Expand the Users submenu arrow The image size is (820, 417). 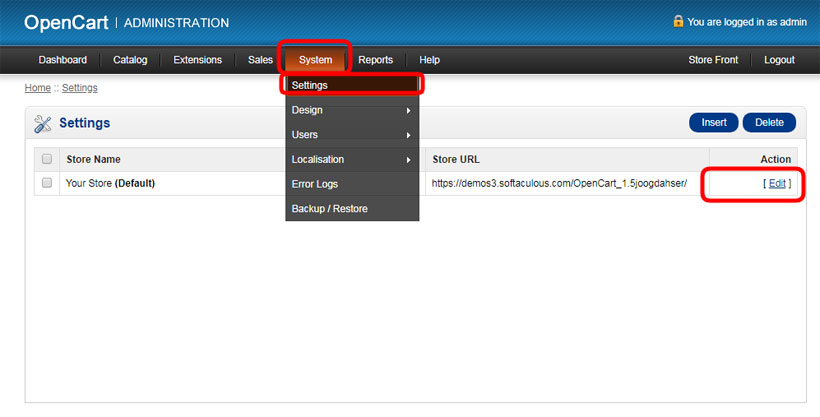point(408,136)
